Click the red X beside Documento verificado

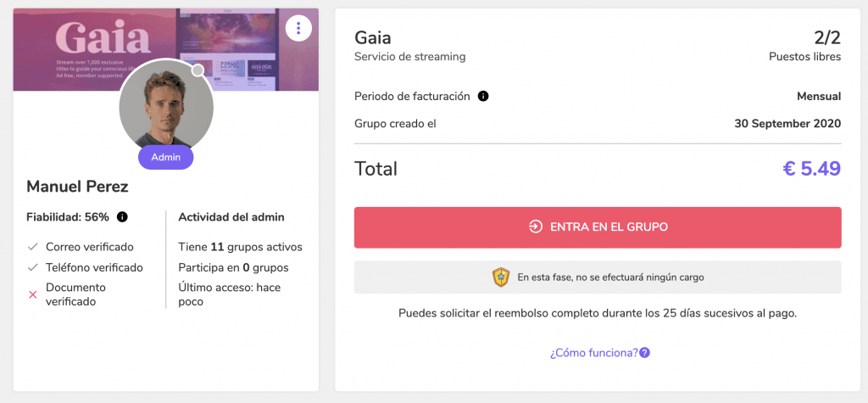(33, 295)
